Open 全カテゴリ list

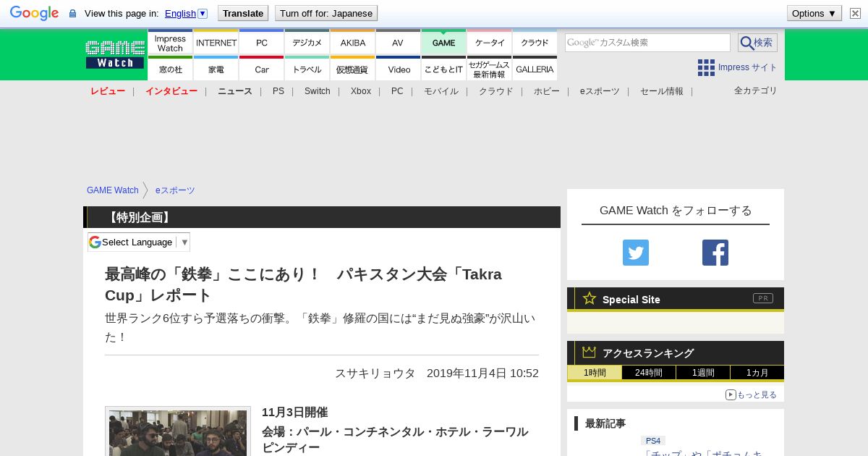point(756,90)
